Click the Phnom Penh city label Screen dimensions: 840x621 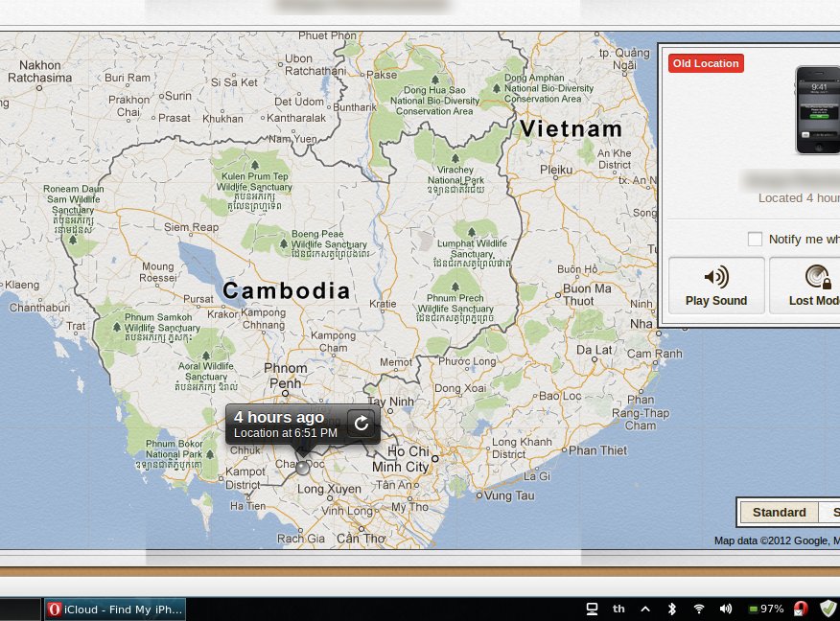(x=286, y=376)
